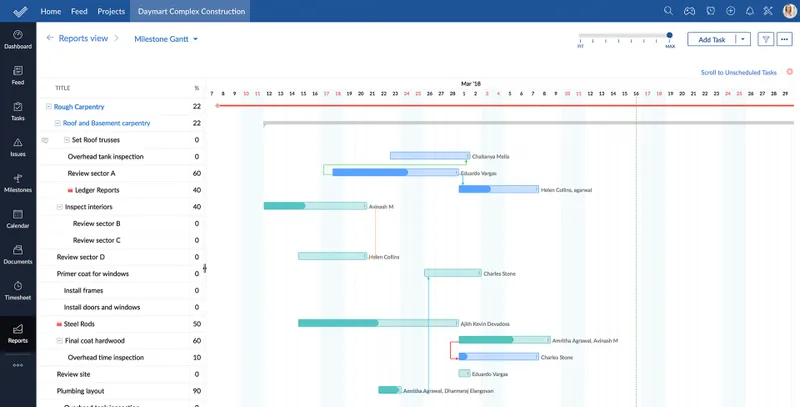Select the Daymart Complex Construction tab
This screenshot has height=407, width=800.
(x=191, y=11)
